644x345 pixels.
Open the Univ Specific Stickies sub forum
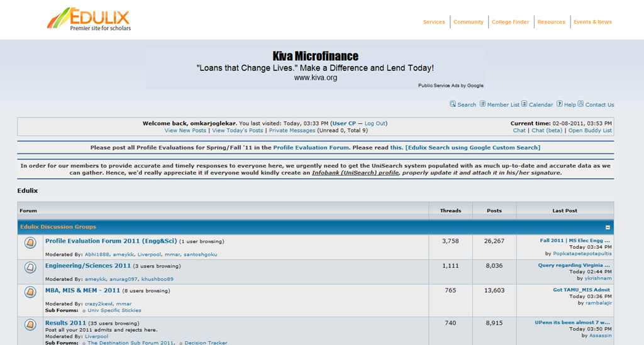pos(114,310)
